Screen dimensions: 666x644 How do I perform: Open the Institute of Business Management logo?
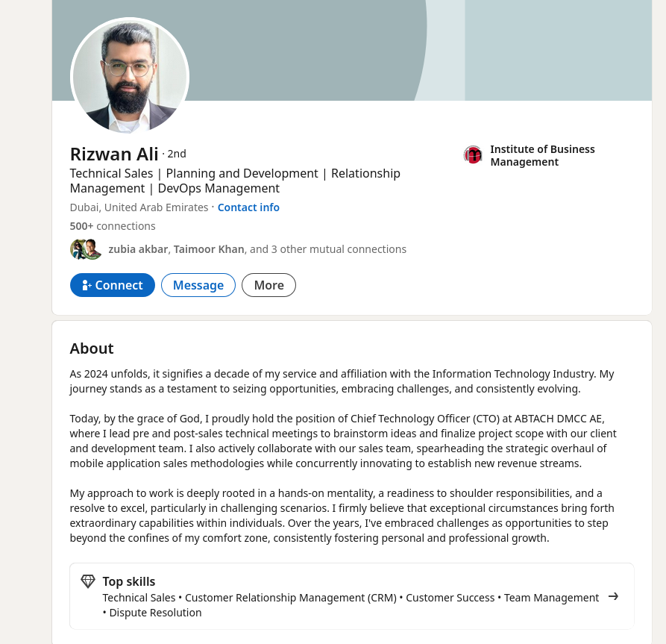(x=473, y=155)
